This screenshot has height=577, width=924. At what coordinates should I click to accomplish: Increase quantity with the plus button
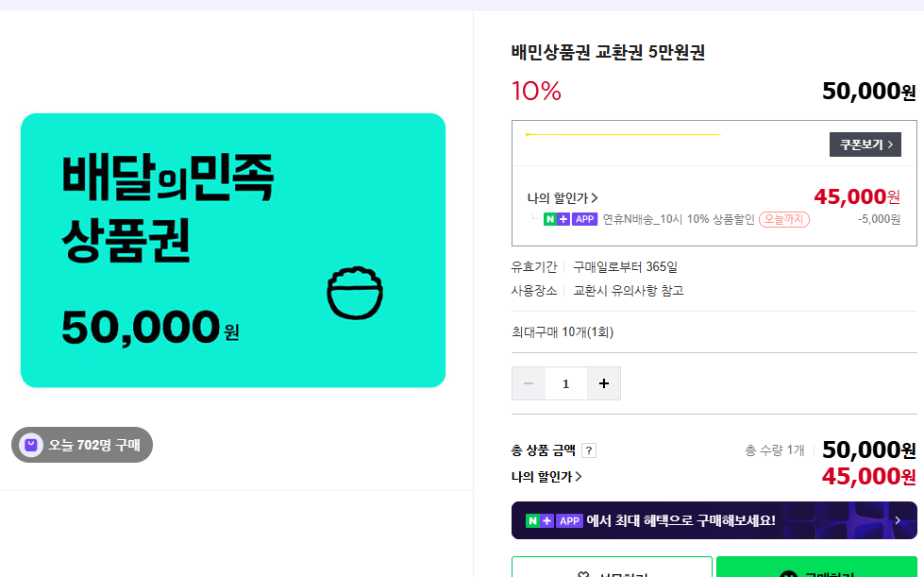[x=604, y=383]
